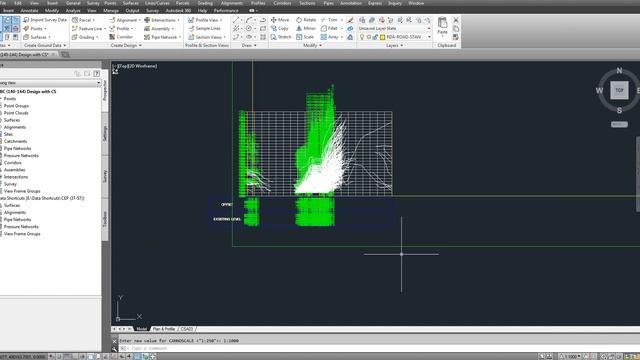Click the command line input field
The width and height of the screenshot is (640, 360).
380,348
